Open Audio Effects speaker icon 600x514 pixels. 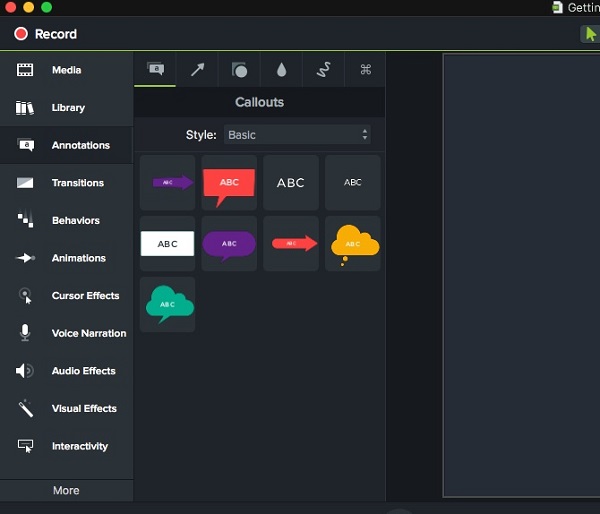[26, 371]
